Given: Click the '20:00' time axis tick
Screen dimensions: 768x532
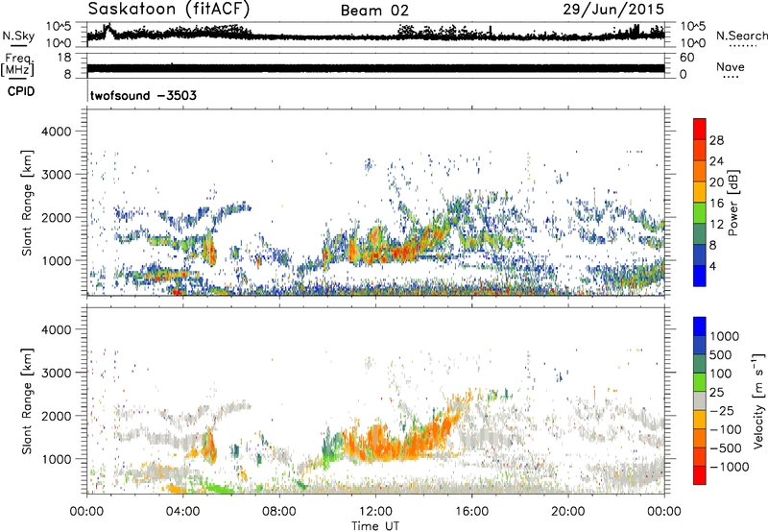Looking at the screenshot, I should [568, 512].
